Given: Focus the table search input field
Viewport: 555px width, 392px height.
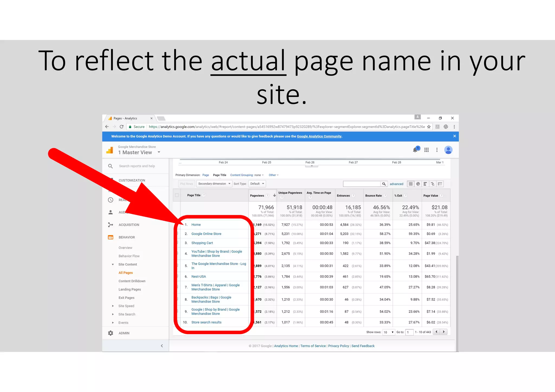Looking at the screenshot, I should (362, 184).
